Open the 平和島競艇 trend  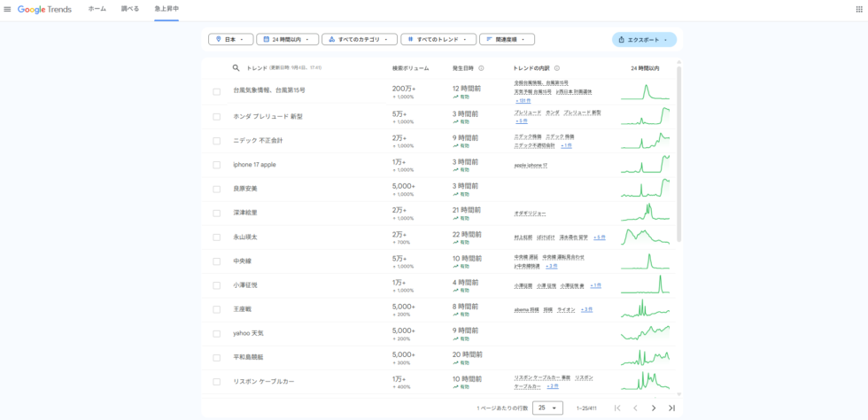[248, 357]
